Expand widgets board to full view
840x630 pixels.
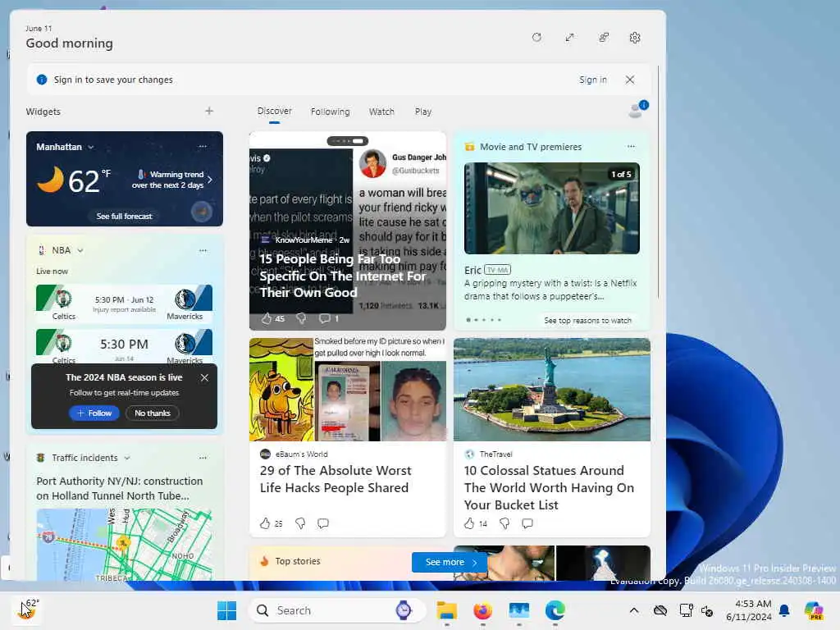(x=569, y=38)
